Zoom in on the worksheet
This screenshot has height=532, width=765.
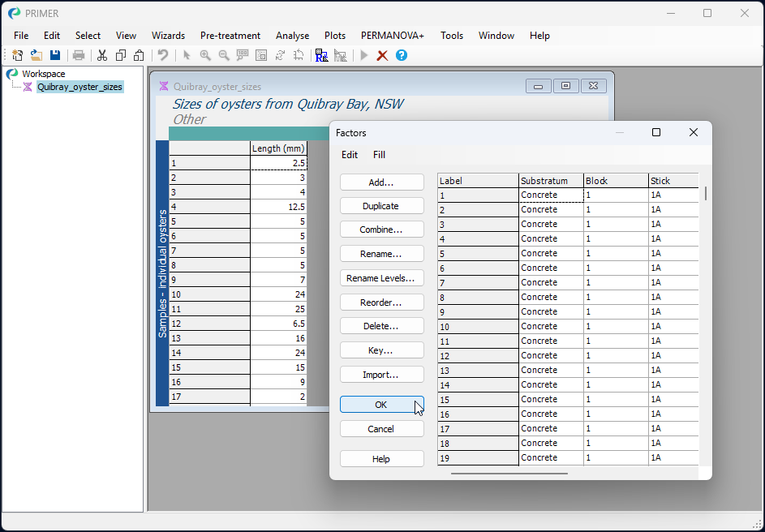coord(205,55)
